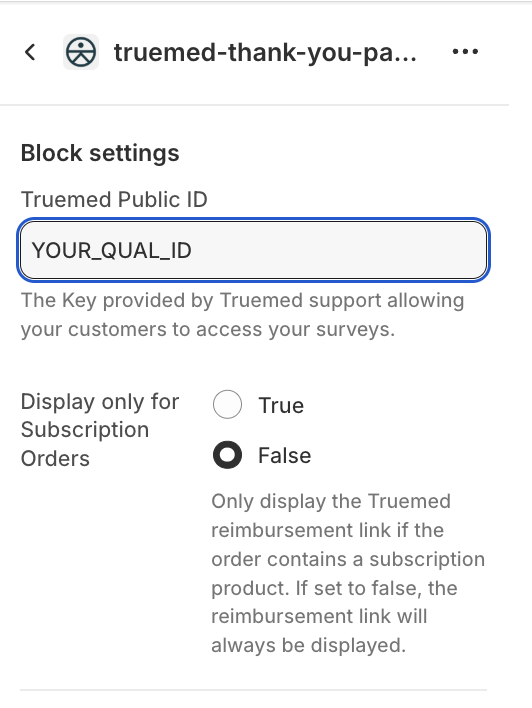This screenshot has width=532, height=708.
Task: Open the three-dot more actions menu
Action: coord(465,52)
